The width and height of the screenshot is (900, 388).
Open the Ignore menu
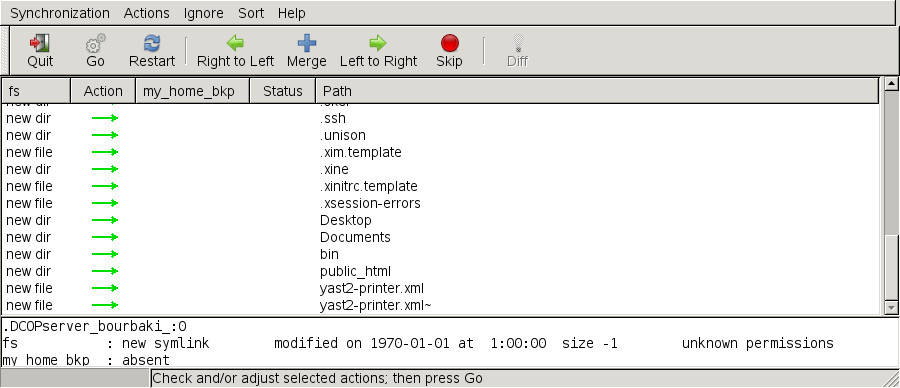[204, 13]
